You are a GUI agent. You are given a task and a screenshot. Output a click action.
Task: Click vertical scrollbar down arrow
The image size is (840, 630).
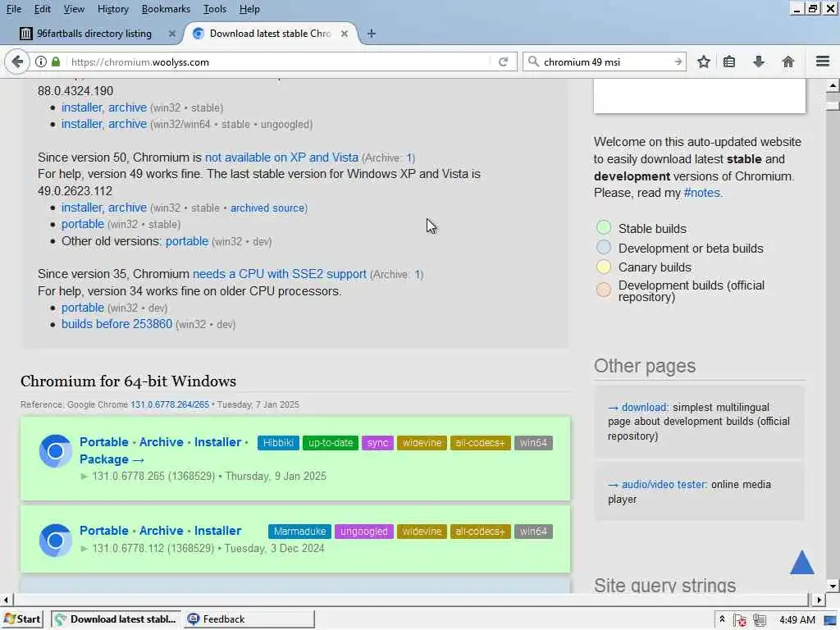click(x=833, y=586)
